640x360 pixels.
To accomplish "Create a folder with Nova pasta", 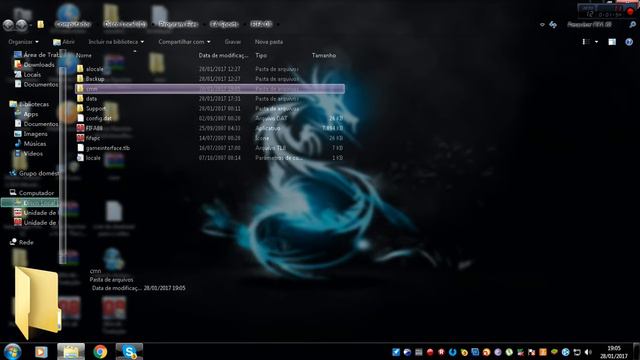I will point(269,42).
